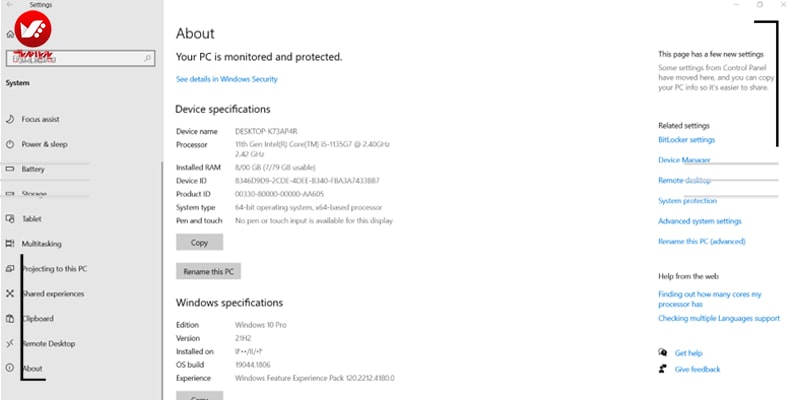Viewport: 800px width, 400px height.
Task: Click the Help from the web heading
Action: 688,276
